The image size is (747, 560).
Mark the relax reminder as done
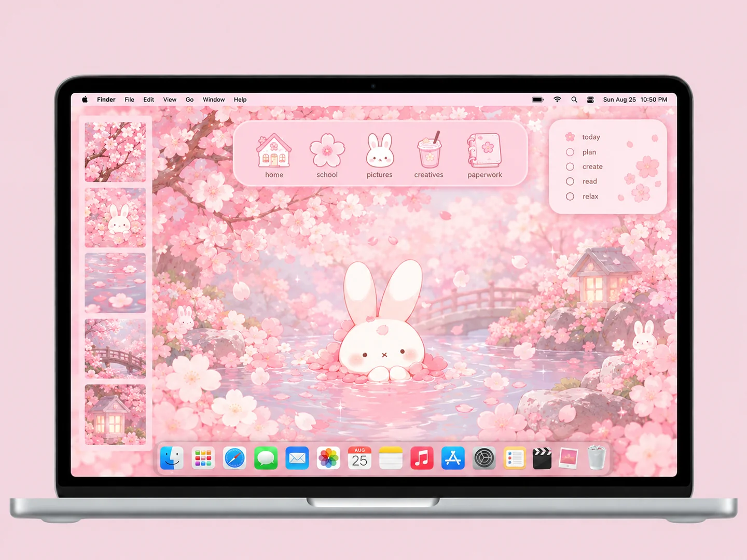(x=570, y=197)
